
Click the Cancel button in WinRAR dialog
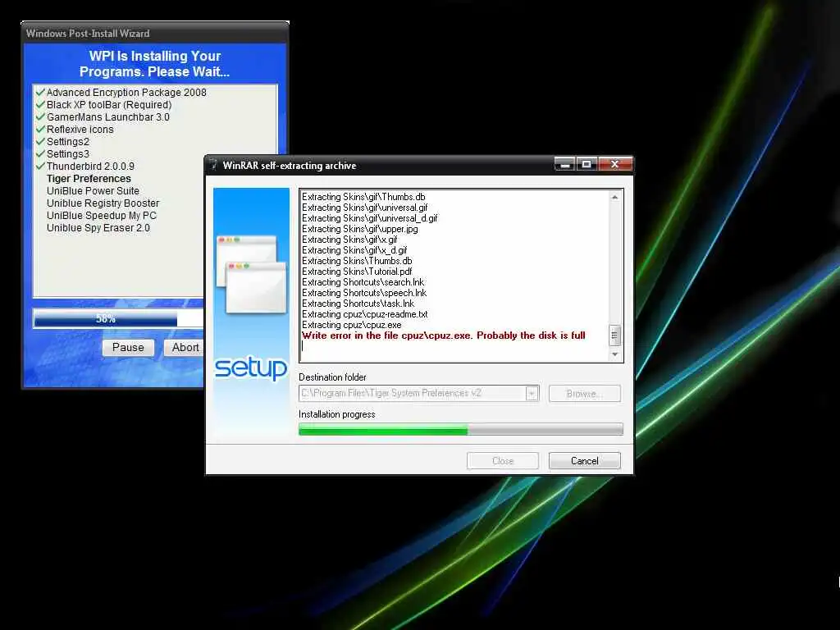[x=584, y=461]
